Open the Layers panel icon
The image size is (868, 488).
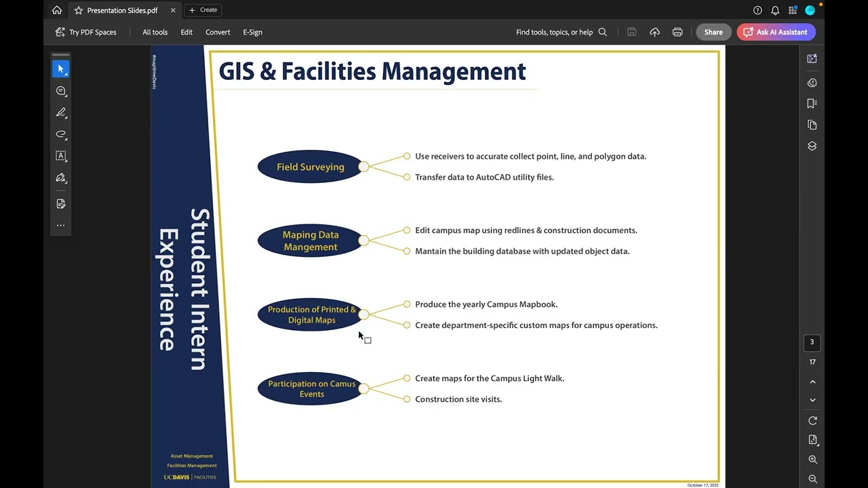pyautogui.click(x=812, y=146)
